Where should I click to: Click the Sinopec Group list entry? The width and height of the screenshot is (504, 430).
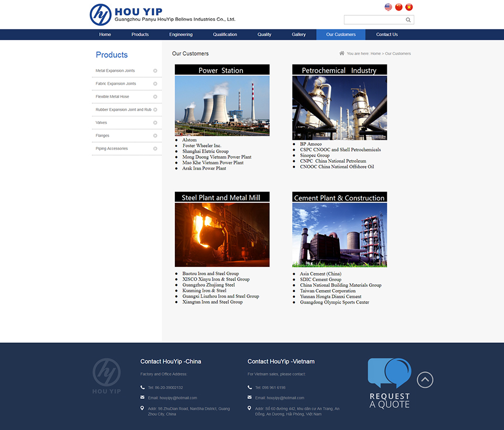(314, 155)
